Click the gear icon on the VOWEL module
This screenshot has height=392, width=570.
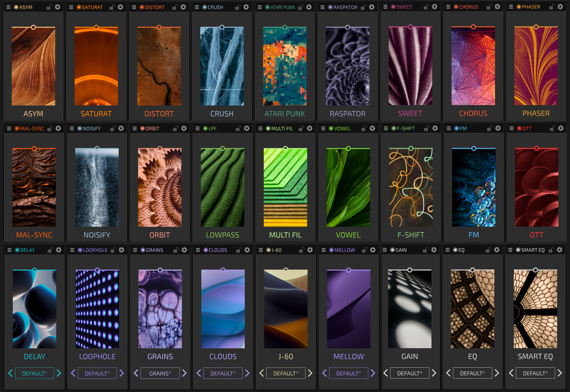372,128
